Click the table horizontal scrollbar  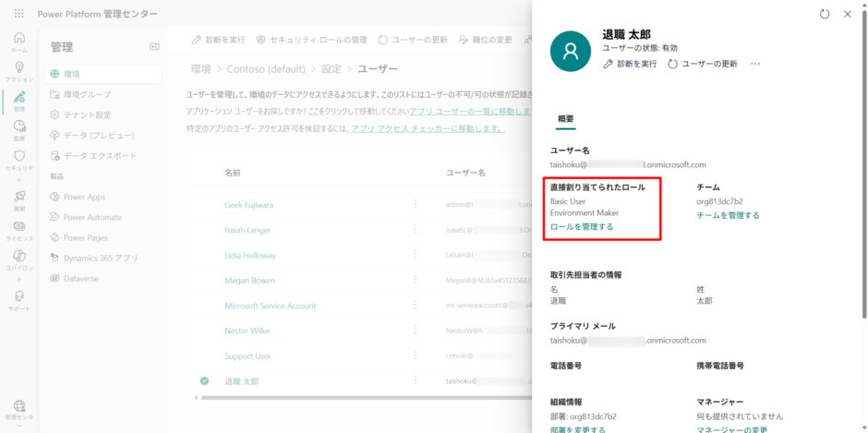point(366,398)
